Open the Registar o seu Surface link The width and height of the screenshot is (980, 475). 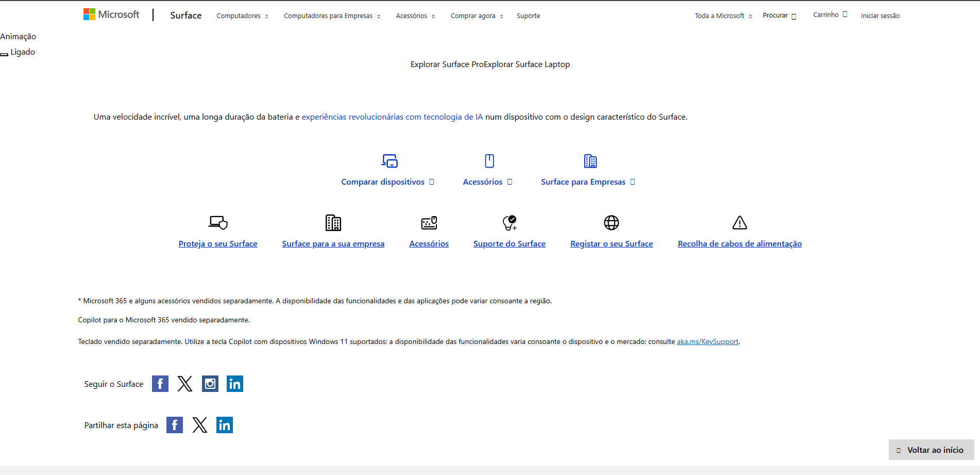click(612, 244)
